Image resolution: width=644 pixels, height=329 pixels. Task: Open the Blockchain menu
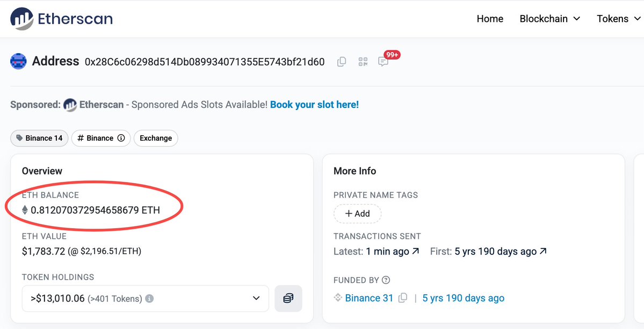point(550,19)
